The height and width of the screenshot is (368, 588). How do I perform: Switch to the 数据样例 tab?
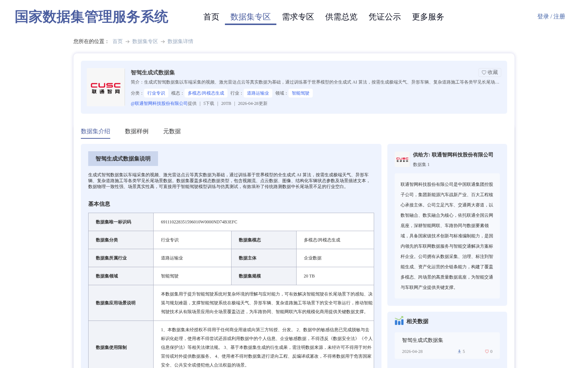click(x=137, y=131)
